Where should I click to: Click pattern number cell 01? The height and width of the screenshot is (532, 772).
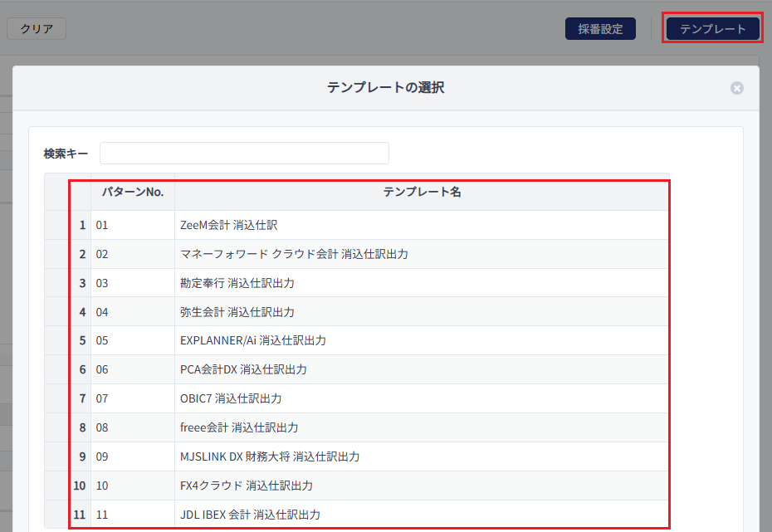pos(133,225)
